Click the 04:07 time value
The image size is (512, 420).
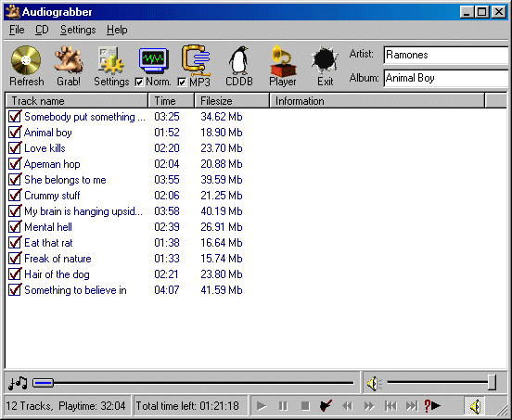pos(167,290)
